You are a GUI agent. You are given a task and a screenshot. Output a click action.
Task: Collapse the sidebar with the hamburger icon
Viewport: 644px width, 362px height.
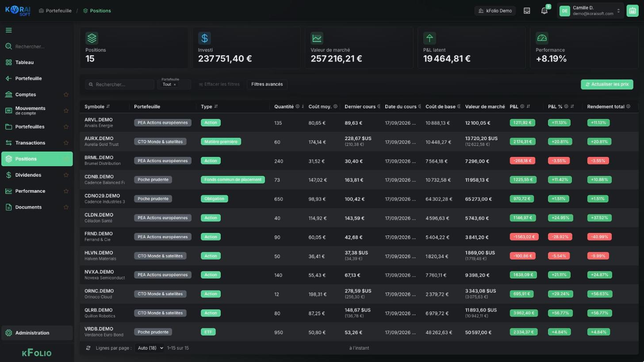tap(9, 30)
